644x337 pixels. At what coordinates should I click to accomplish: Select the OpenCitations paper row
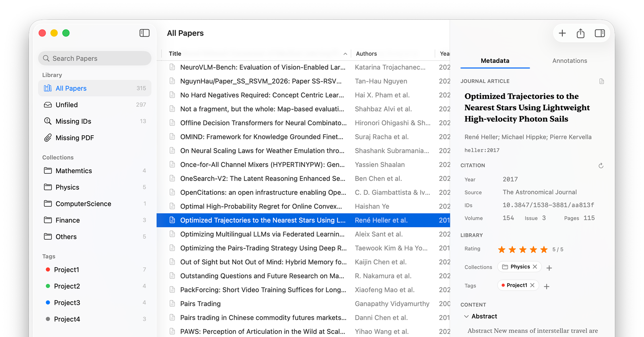[x=303, y=192]
